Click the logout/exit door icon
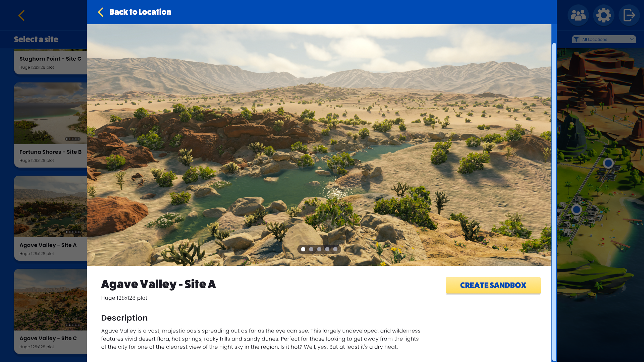 point(629,15)
